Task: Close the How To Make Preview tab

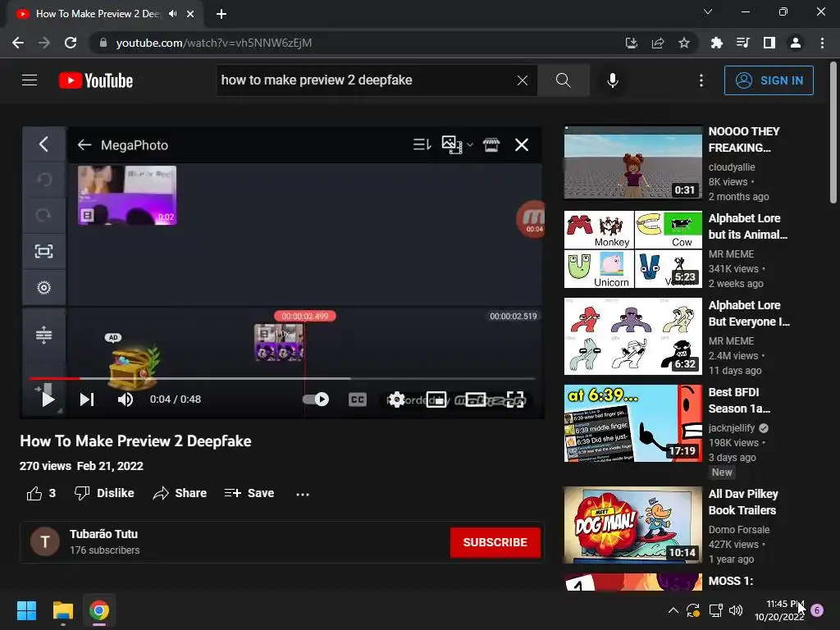Action: point(190,14)
